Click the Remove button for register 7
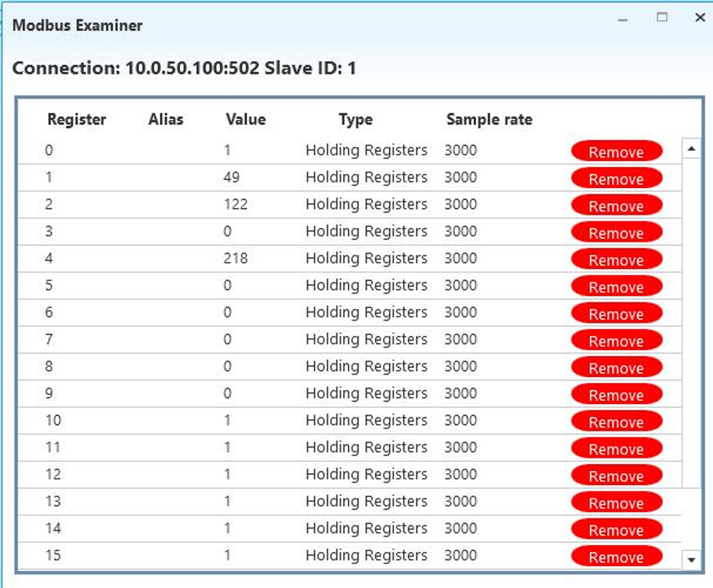The width and height of the screenshot is (713, 588). [x=617, y=340]
